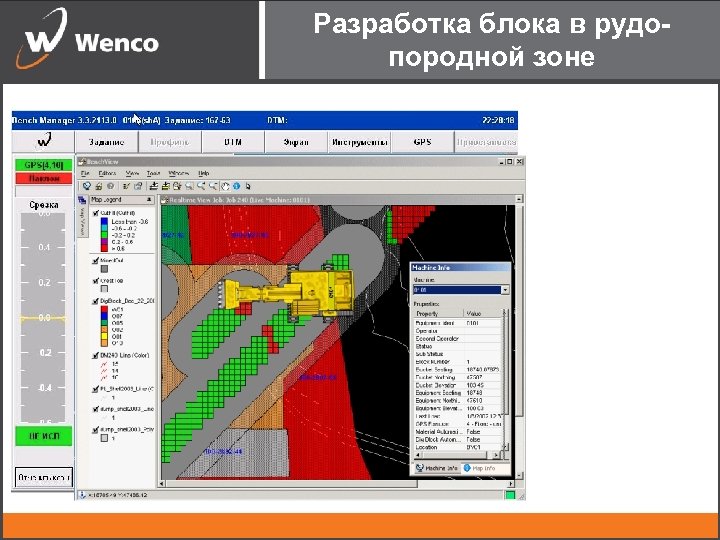Click the map vertical scrollbar down arrow
The height and width of the screenshot is (540, 720).
[519, 476]
